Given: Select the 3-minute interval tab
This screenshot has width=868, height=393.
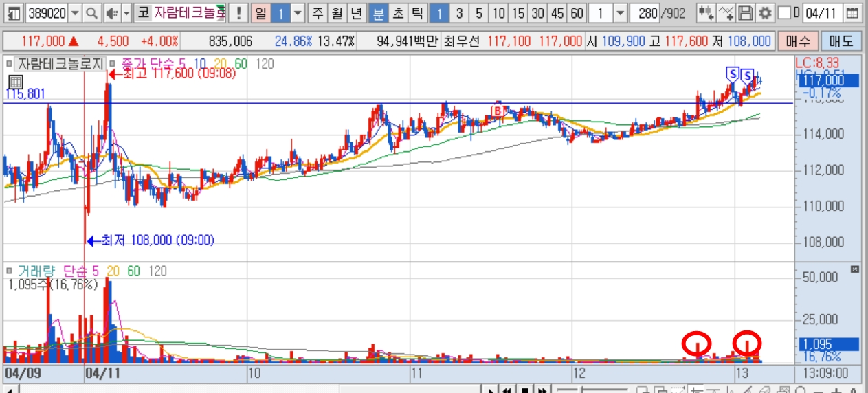Looking at the screenshot, I should pyautogui.click(x=460, y=12).
